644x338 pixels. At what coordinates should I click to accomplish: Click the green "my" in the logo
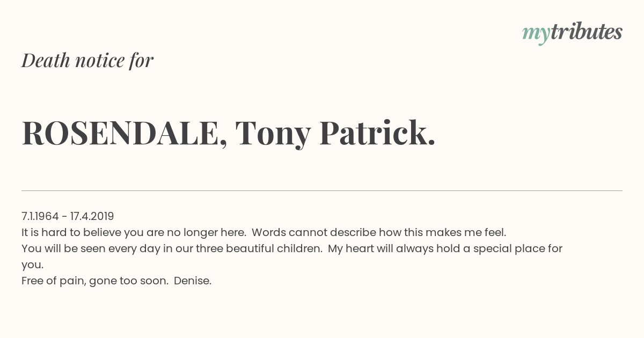(536, 33)
